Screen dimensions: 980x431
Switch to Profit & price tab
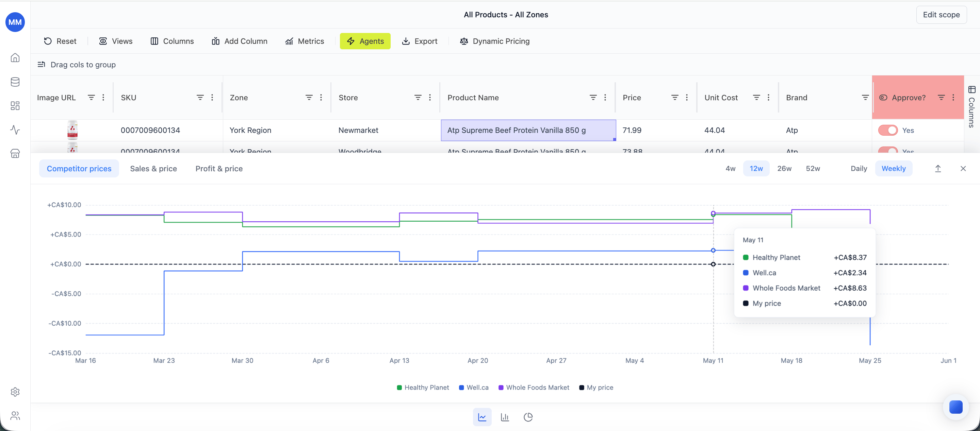[219, 168]
